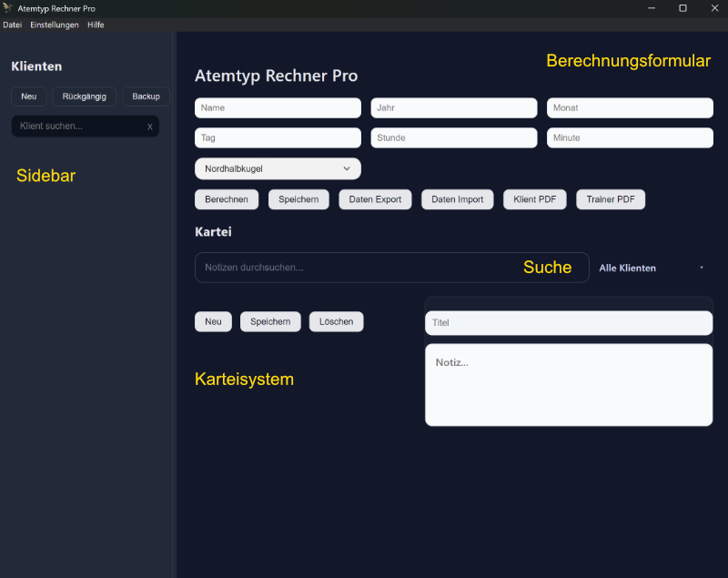Clear the Klient suchen field with x
728x578 pixels.
click(149, 127)
